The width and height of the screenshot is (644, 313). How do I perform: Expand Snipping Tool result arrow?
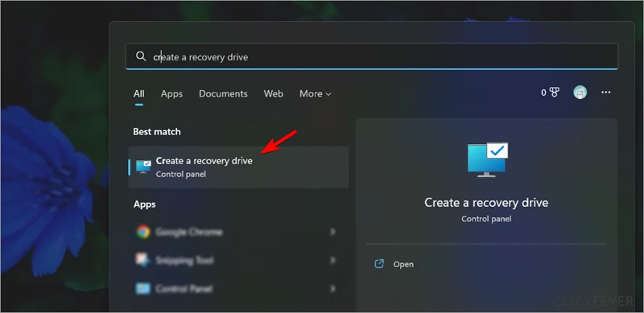click(x=332, y=261)
